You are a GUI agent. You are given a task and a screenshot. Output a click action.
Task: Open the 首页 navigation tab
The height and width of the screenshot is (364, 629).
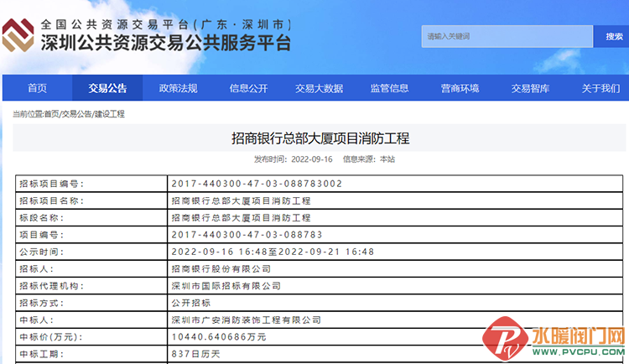click(37, 88)
